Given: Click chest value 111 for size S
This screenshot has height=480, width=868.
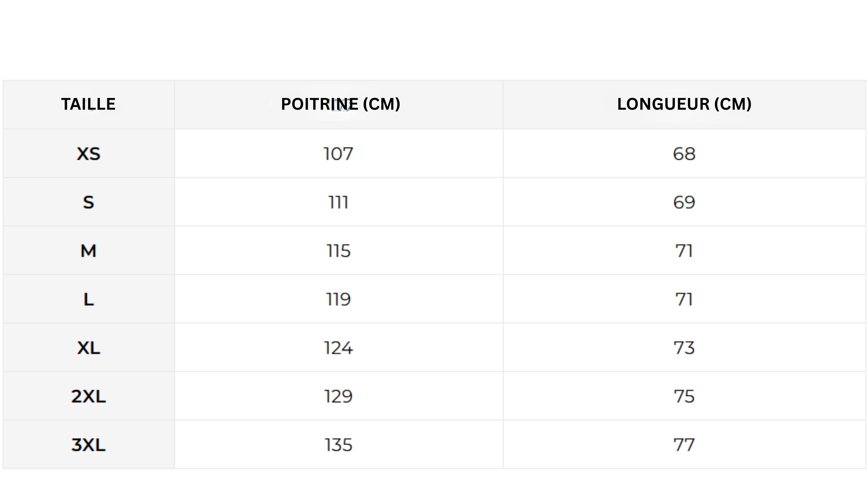Looking at the screenshot, I should click(x=338, y=203).
